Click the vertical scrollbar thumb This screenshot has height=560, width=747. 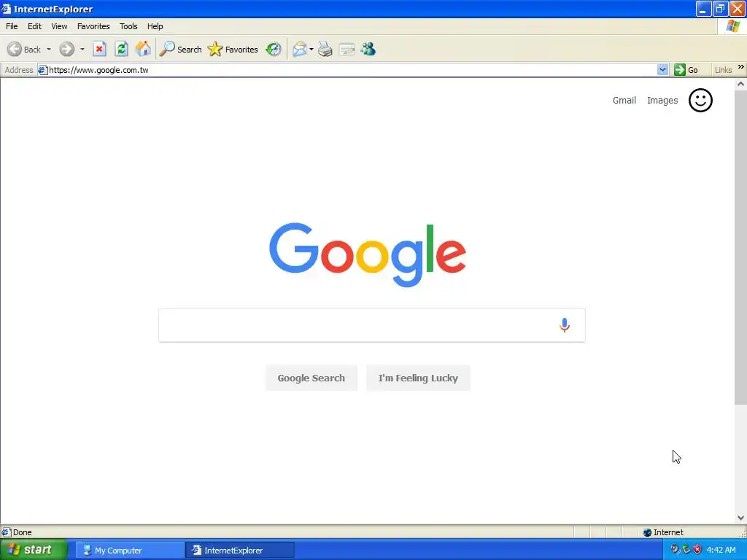740,248
